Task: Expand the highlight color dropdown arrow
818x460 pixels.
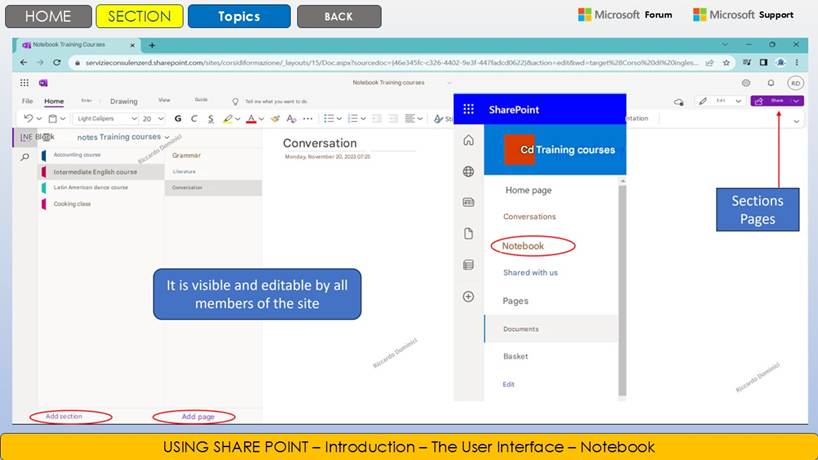Action: 237,119
